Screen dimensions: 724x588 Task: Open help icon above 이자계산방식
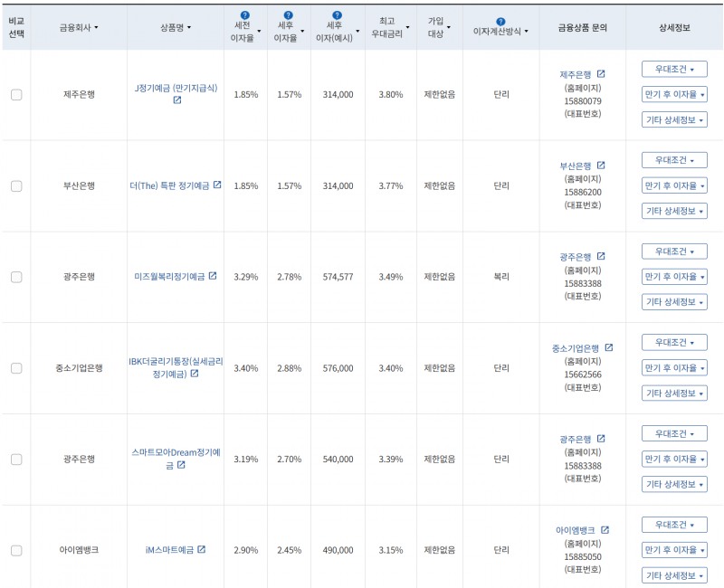point(500,21)
